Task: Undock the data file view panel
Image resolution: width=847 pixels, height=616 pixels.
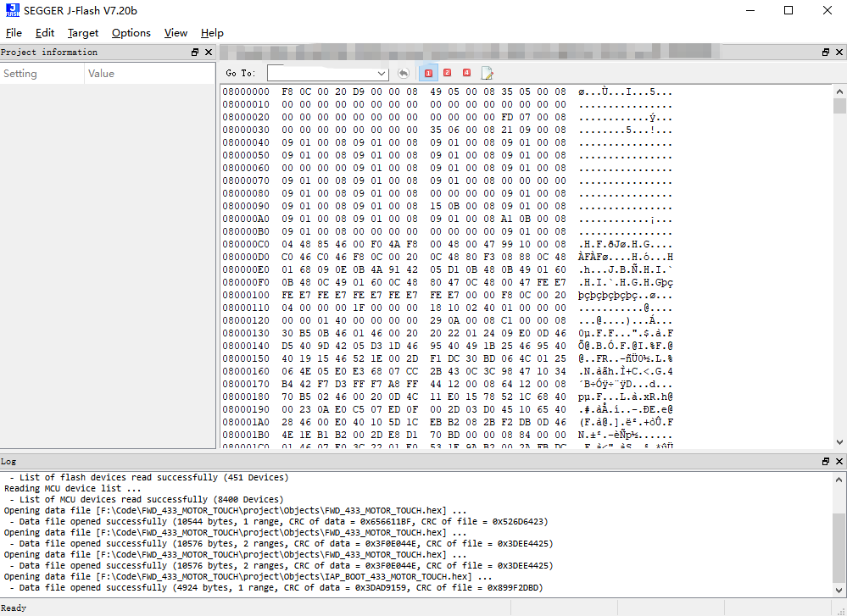Action: (826, 52)
